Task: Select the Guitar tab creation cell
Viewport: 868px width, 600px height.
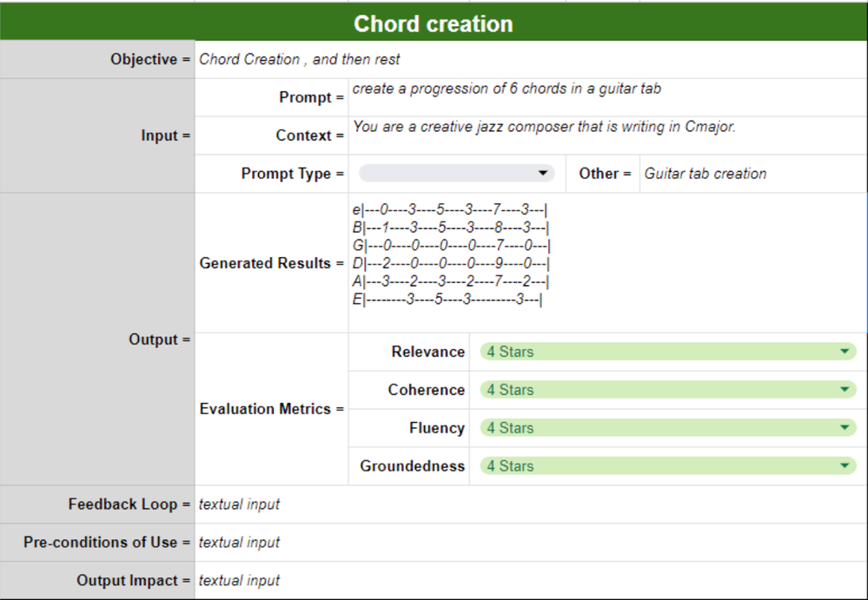Action: (753, 174)
